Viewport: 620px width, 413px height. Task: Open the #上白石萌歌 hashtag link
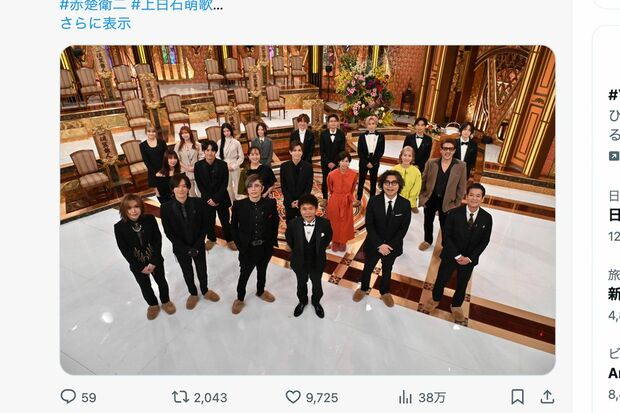[177, 5]
